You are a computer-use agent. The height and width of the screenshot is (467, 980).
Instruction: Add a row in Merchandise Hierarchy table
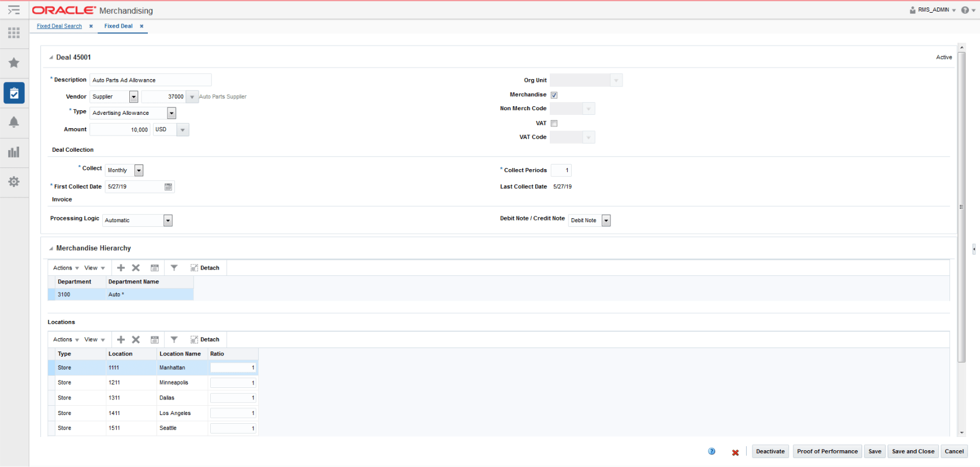(121, 268)
